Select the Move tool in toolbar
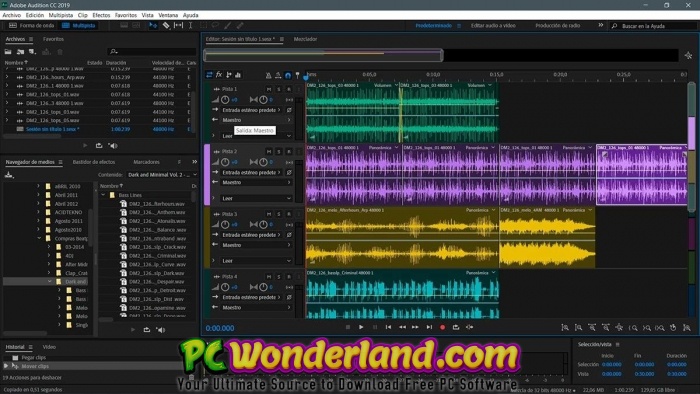Image resolution: width=700 pixels, height=394 pixels. coord(153,25)
